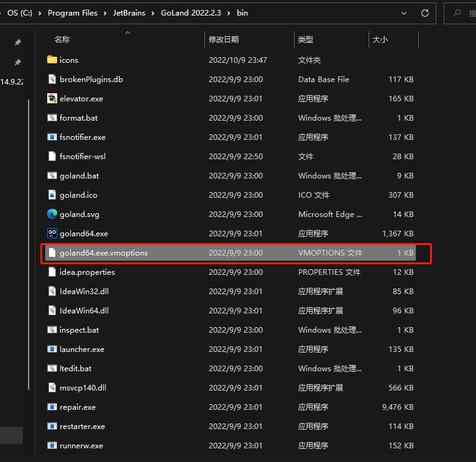Click the date 2022/10/9 23:47
This screenshot has width=476, height=462.
(238, 60)
